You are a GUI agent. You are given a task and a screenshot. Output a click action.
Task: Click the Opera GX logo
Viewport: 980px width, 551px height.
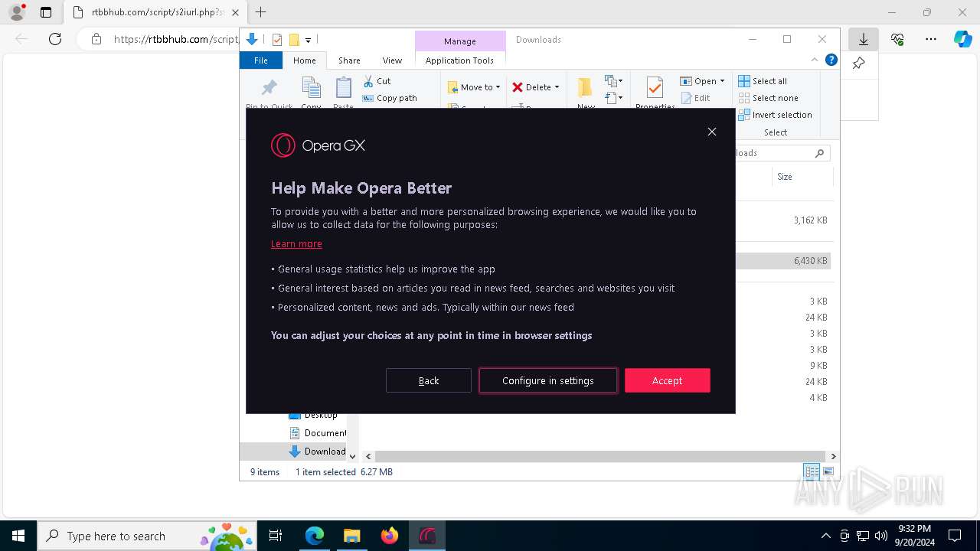[318, 145]
